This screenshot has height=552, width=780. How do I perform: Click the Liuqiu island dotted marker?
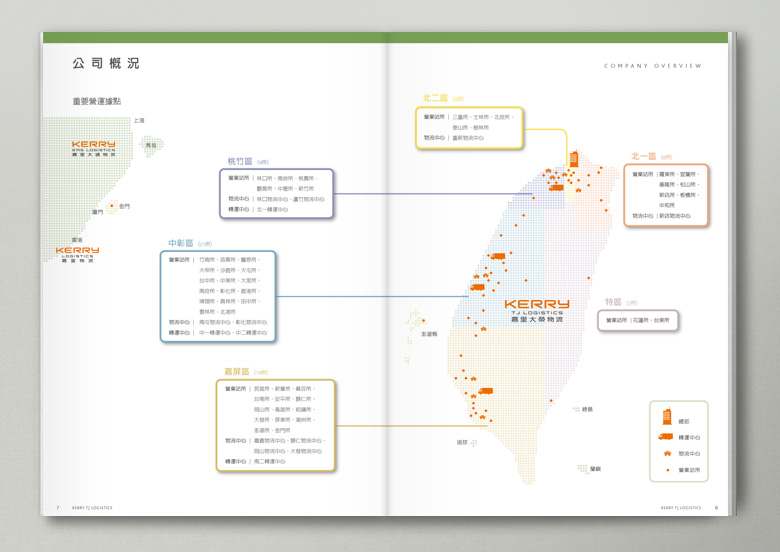click(474, 442)
